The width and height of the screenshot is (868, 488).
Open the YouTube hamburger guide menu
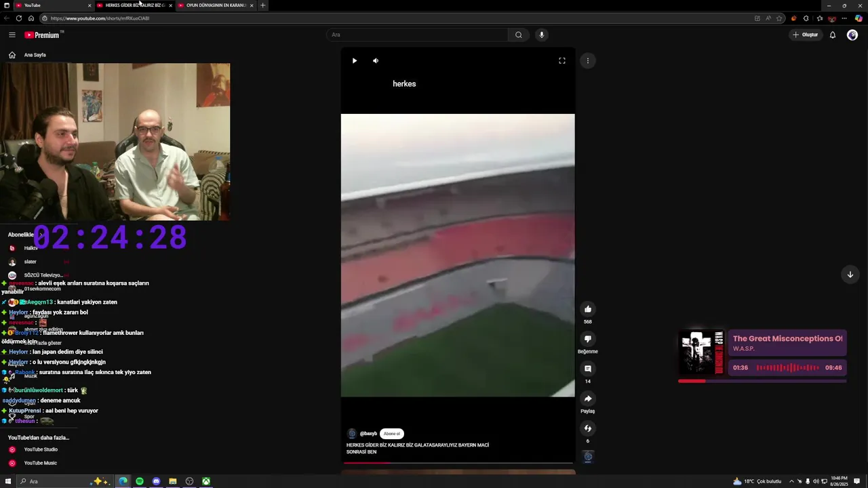(x=12, y=35)
